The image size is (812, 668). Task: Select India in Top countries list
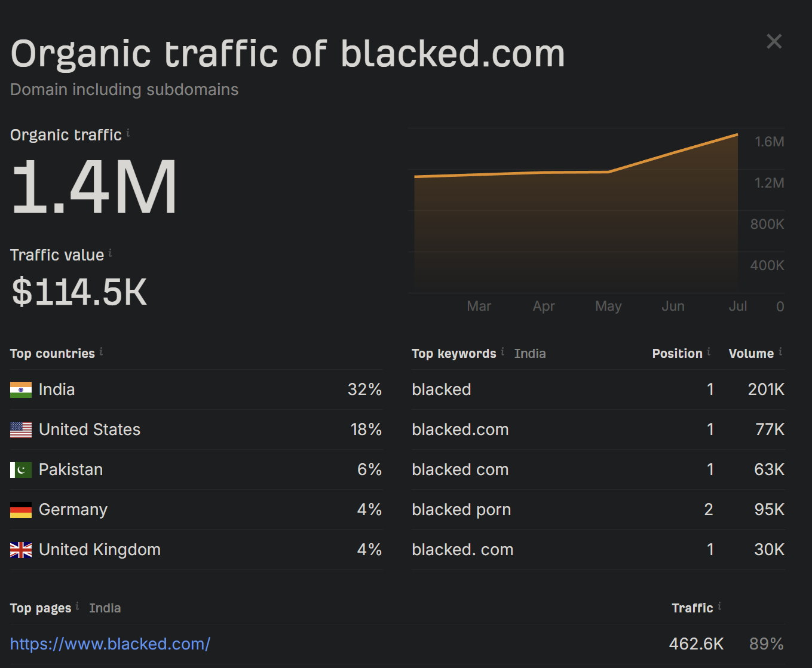(x=196, y=390)
